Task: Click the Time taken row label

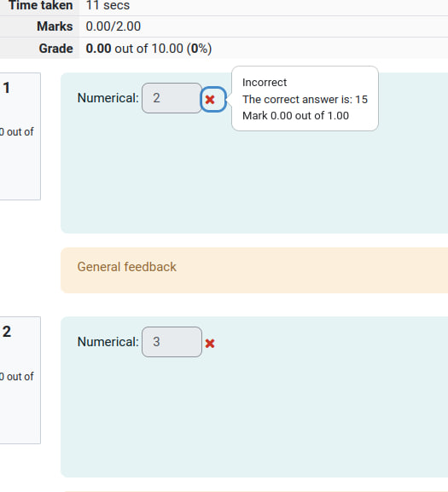Action: tap(41, 5)
